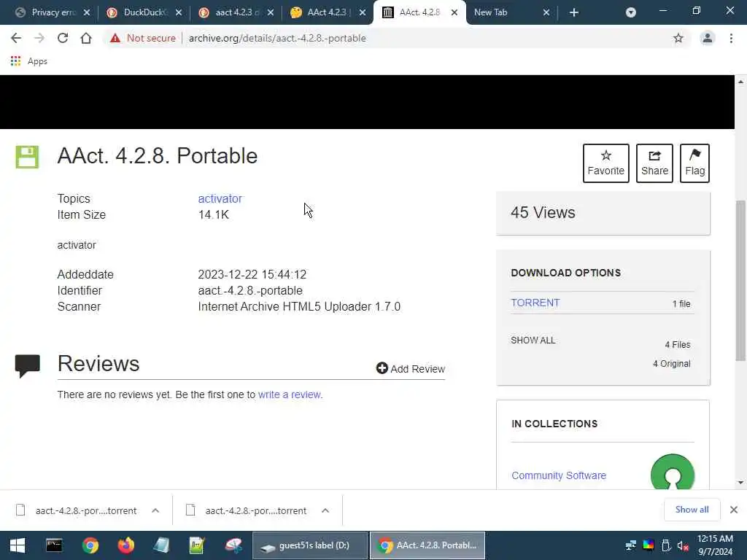Close the downloads bar
The width and height of the screenshot is (747, 560).
point(734,510)
